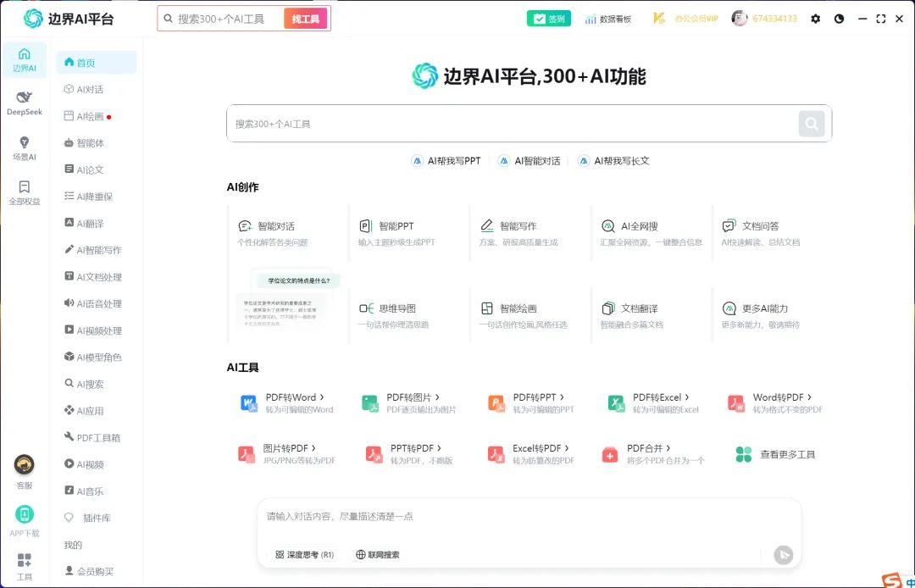
Task: Open the 智能PPT card
Action: click(409, 233)
